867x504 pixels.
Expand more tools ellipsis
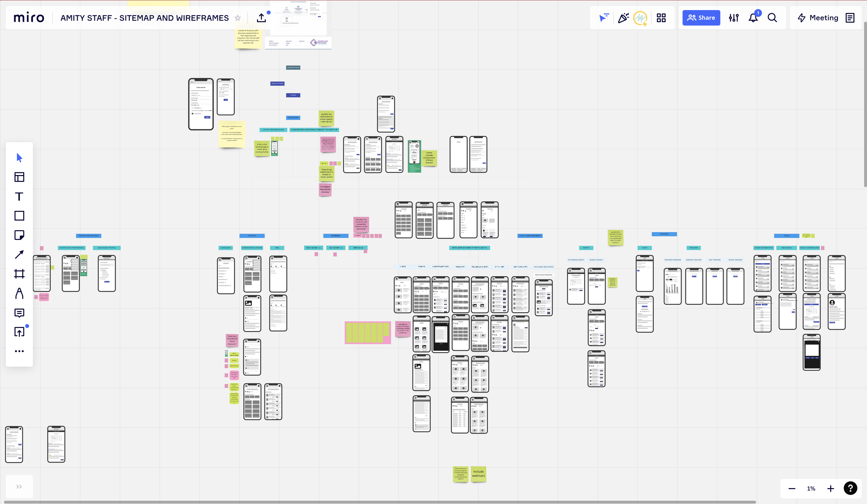pos(19,351)
